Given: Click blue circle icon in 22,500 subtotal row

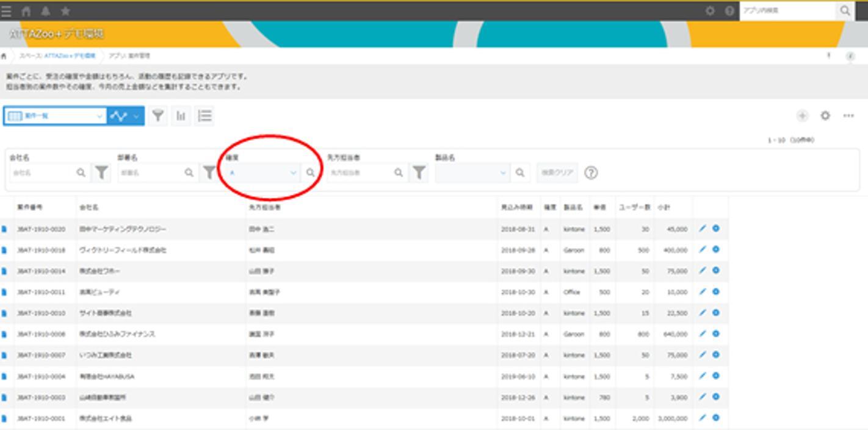Looking at the screenshot, I should pyautogui.click(x=716, y=313).
